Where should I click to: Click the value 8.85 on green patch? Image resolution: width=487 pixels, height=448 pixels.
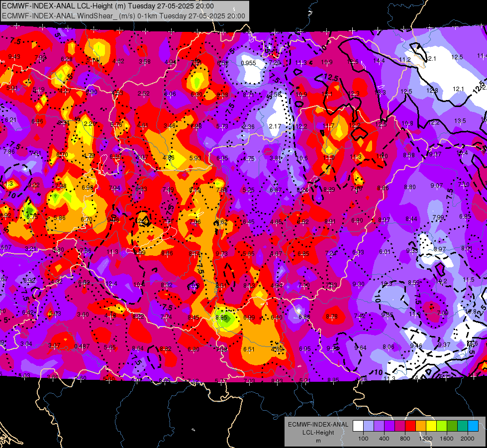tap(221, 318)
